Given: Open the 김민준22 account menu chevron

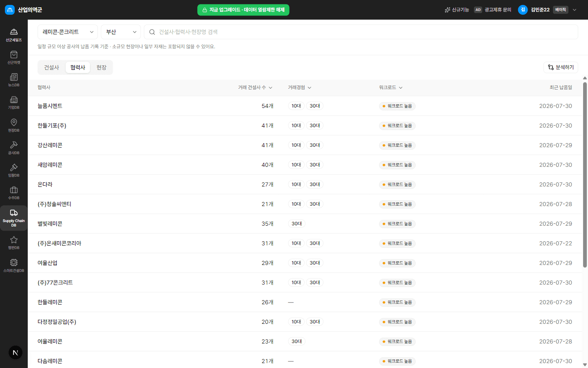Looking at the screenshot, I should tap(575, 10).
